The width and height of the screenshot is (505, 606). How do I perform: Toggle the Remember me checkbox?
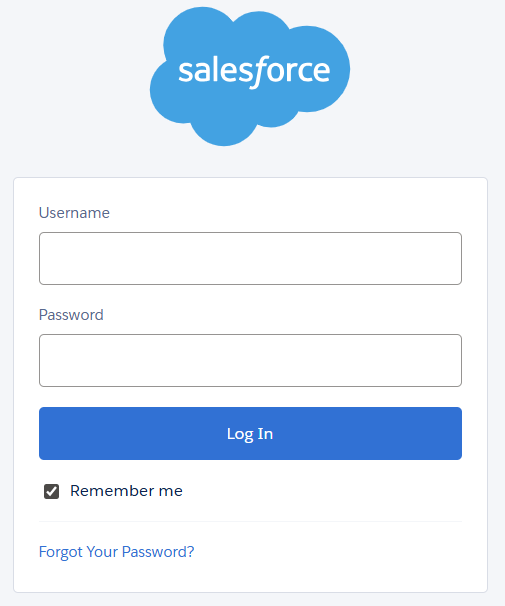coord(51,491)
